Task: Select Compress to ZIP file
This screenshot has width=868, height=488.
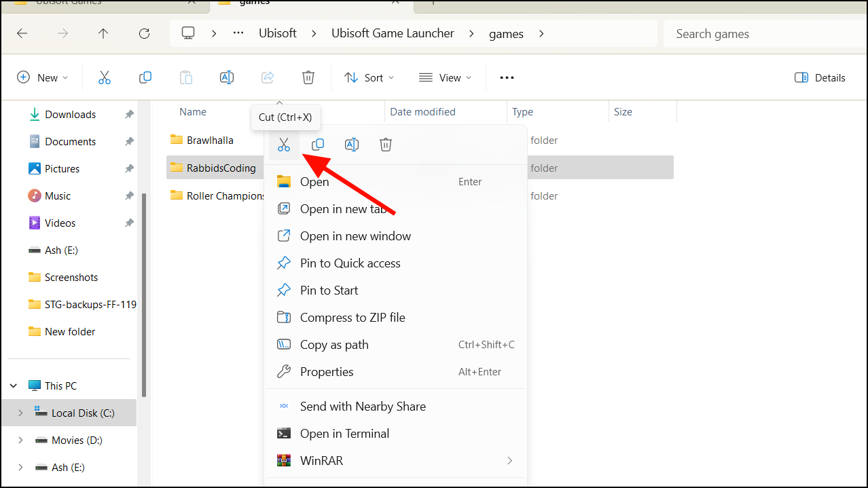Action: [352, 317]
